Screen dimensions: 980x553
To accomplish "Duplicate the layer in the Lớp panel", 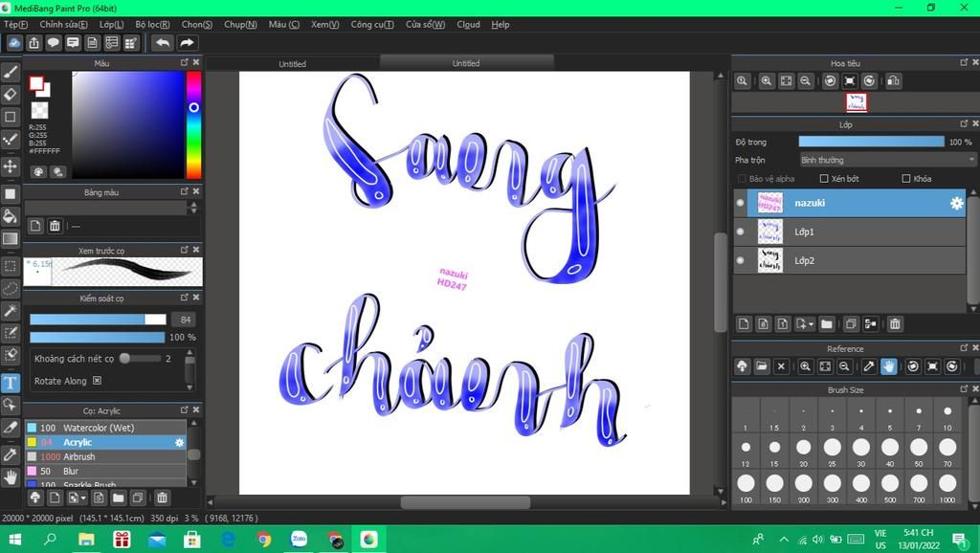I will coord(850,323).
